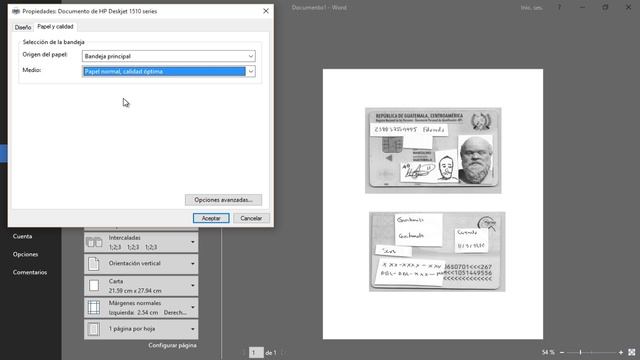Open the Origen del papel dropdown
The image size is (640, 360).
pos(169,56)
